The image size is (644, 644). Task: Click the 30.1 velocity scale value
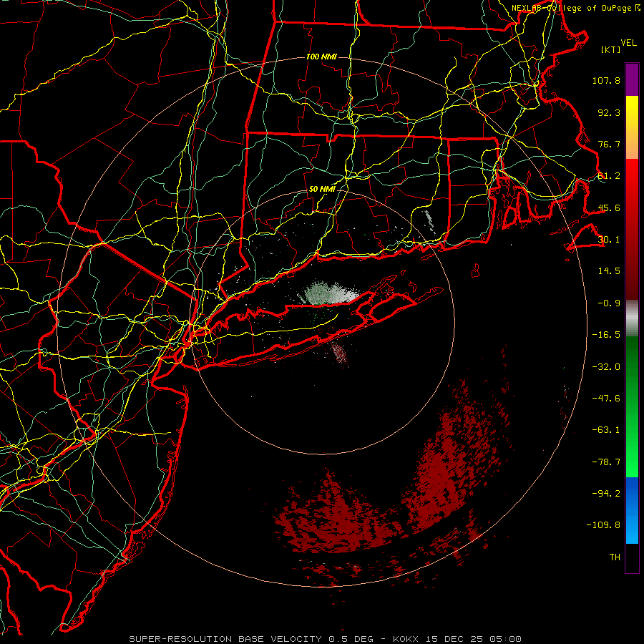(x=609, y=240)
